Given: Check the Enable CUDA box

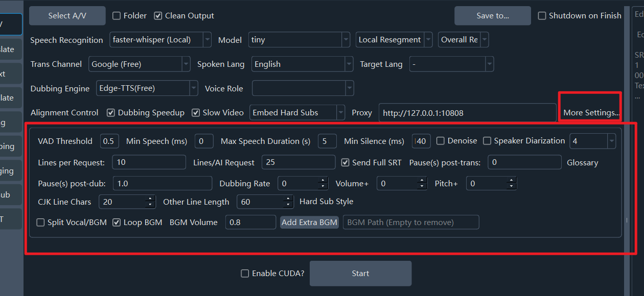Looking at the screenshot, I should 245,274.
